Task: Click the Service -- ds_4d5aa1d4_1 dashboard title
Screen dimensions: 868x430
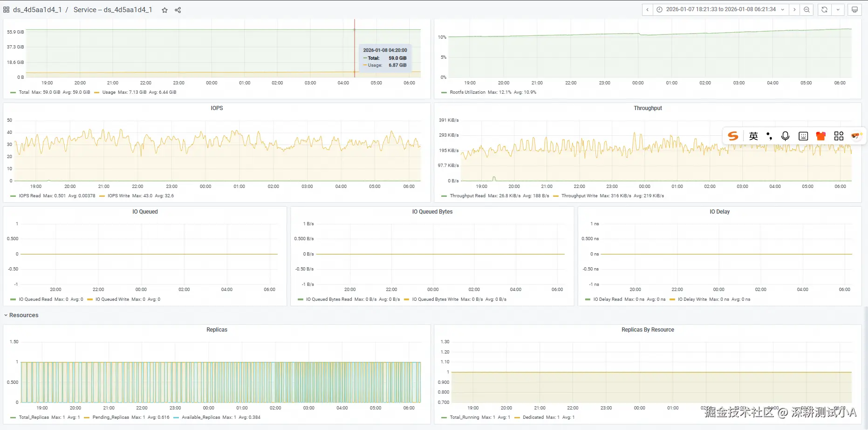Action: [113, 10]
